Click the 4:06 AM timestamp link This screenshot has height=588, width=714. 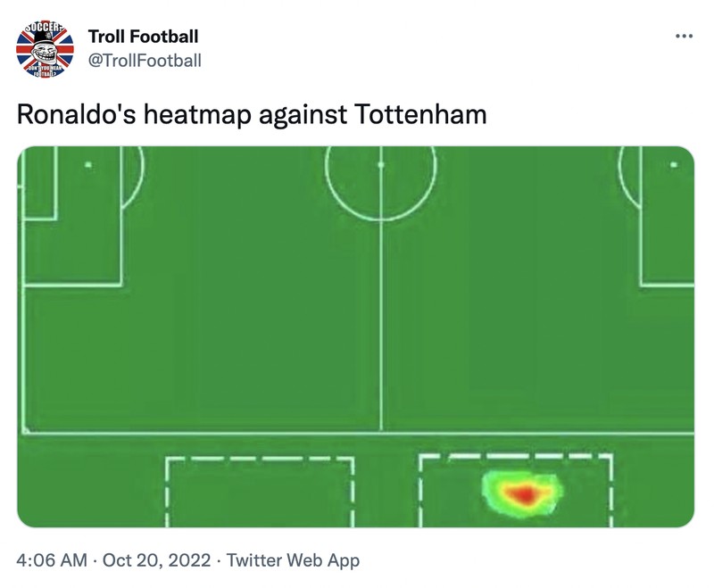43,563
